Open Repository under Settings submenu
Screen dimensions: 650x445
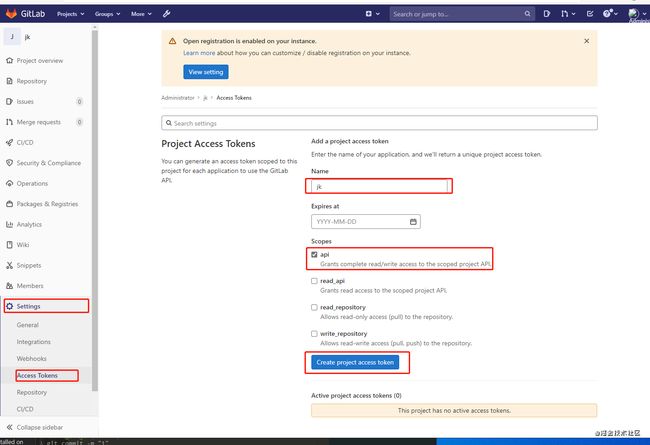(32, 392)
